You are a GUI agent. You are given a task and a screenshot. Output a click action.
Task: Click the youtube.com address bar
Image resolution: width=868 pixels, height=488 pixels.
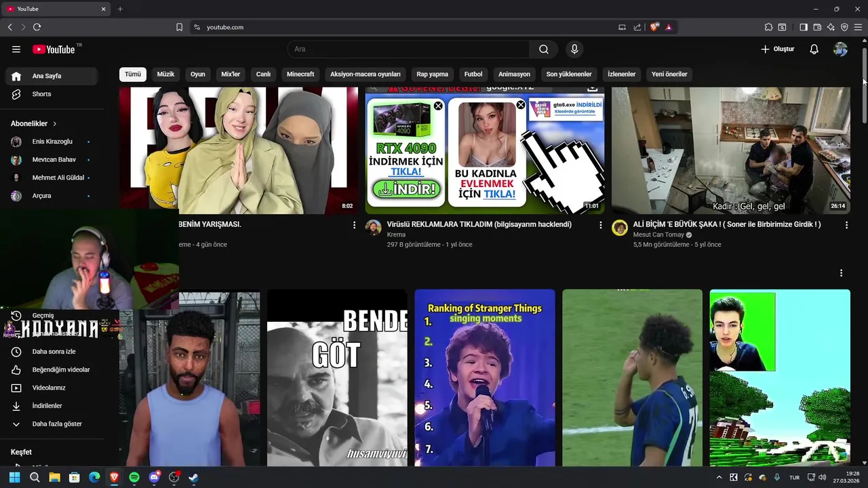coord(407,27)
